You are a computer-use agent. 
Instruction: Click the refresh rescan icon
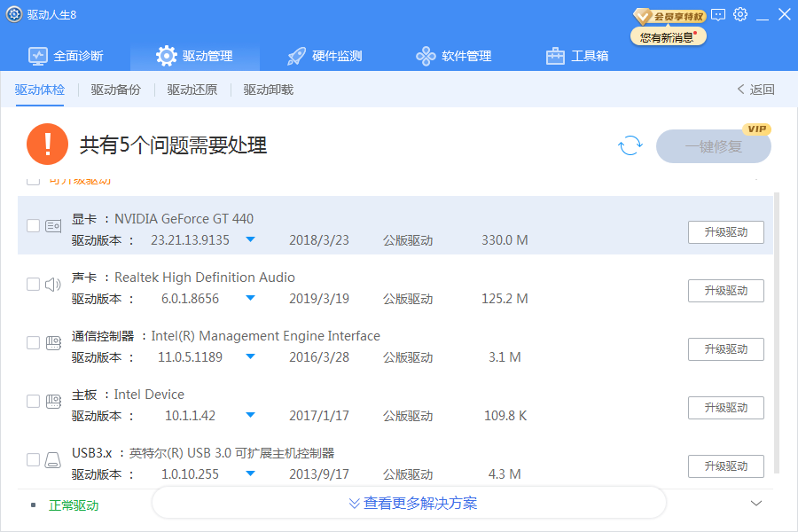(630, 145)
